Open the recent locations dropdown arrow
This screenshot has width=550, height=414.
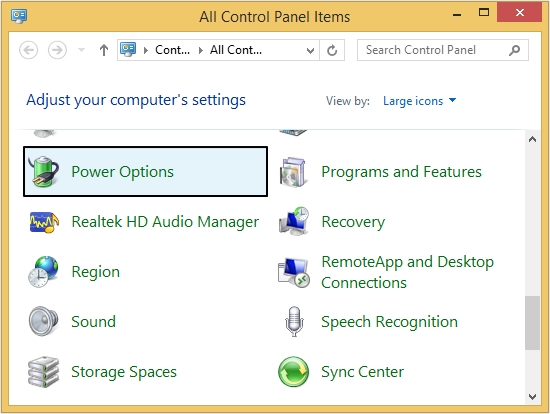[x=81, y=50]
